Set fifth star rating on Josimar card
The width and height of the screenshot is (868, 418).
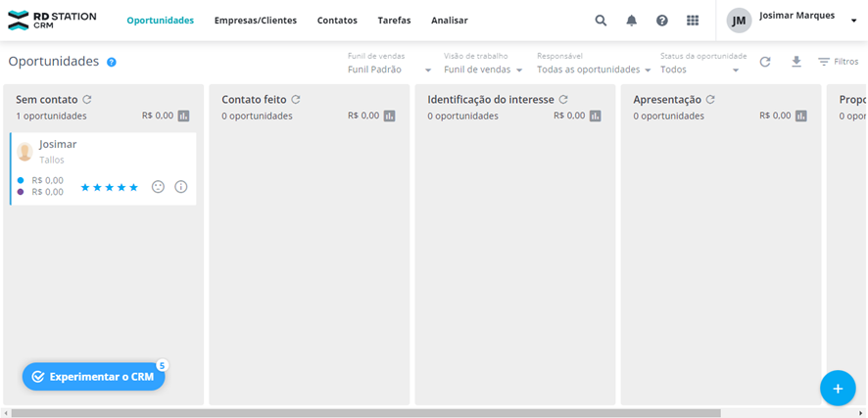click(x=133, y=187)
